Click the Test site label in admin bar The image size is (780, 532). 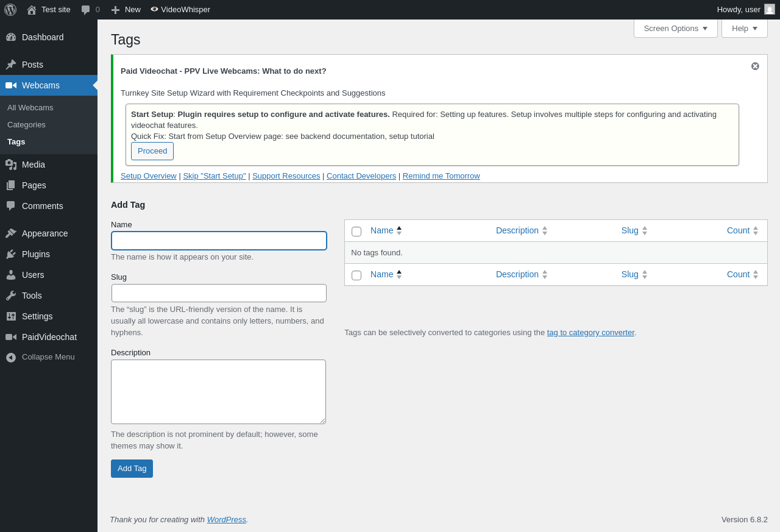pos(56,10)
